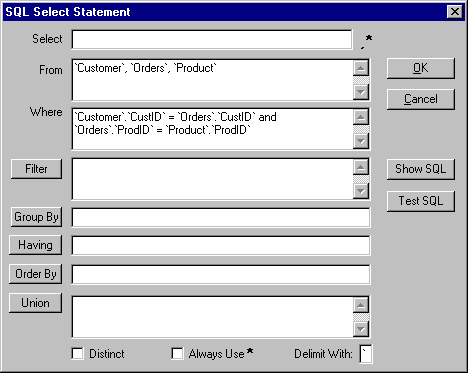Toggle the Always Use * checkbox
This screenshot has width=468, height=373.
(x=177, y=354)
